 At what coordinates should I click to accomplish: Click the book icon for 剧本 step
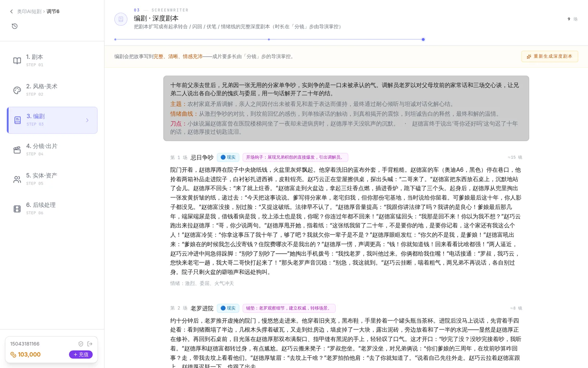click(17, 61)
